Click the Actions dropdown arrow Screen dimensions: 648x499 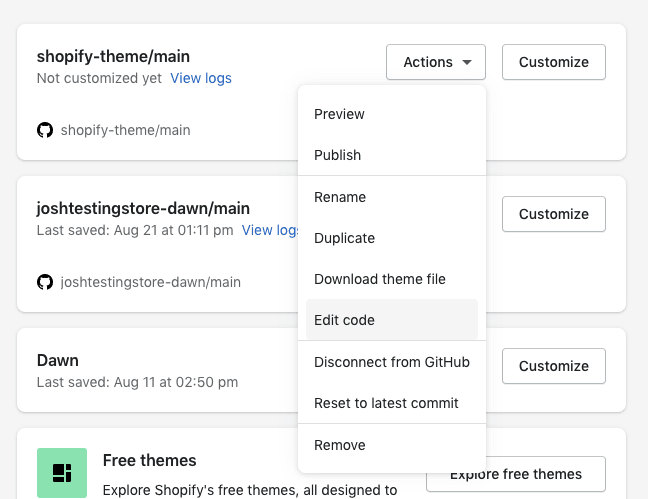coord(467,62)
